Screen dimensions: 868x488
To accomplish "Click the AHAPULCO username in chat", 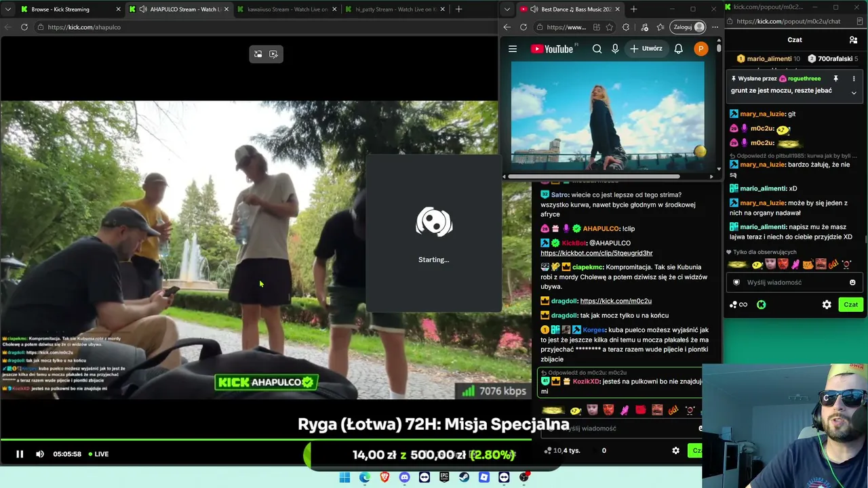I will pos(601,228).
